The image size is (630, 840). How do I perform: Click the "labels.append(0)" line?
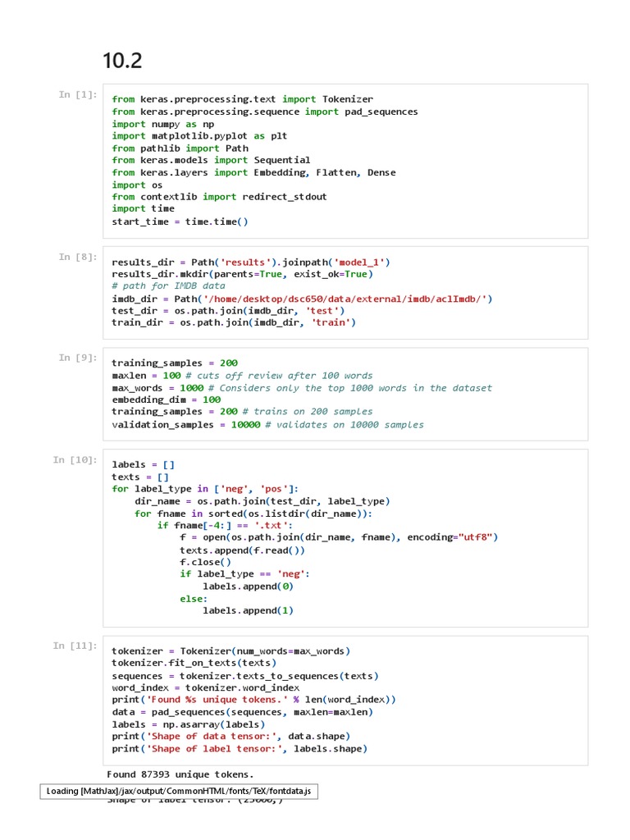248,587
